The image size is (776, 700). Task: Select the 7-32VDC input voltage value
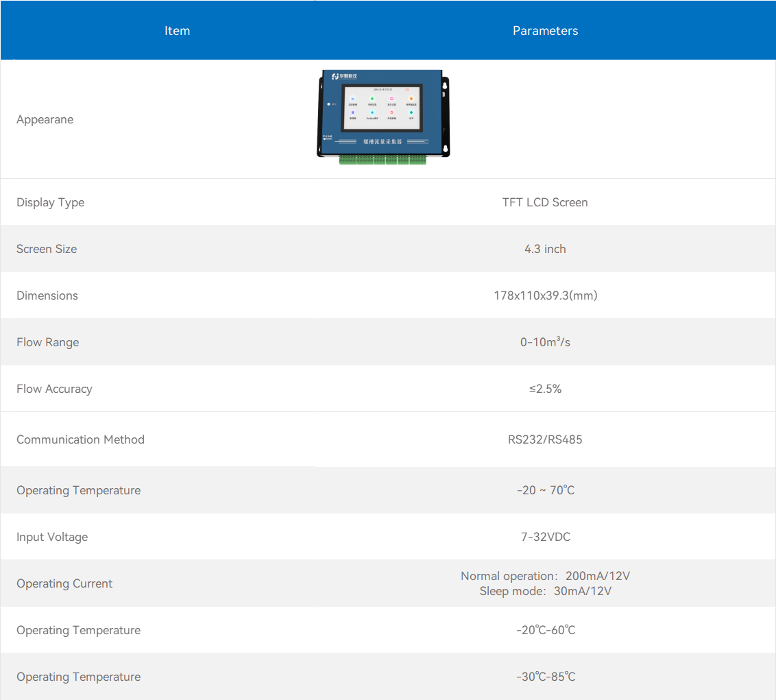click(x=546, y=537)
